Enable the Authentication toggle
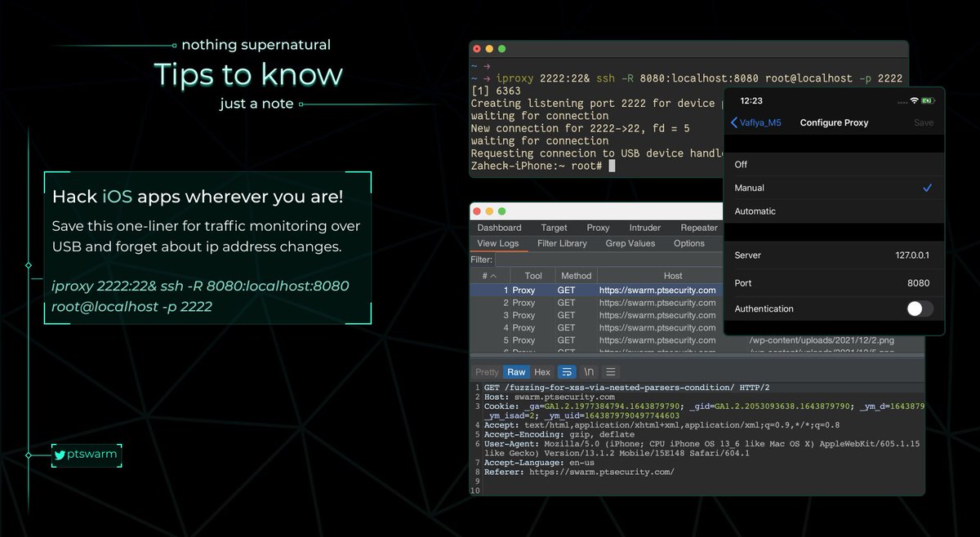The image size is (980, 537). coord(919,308)
